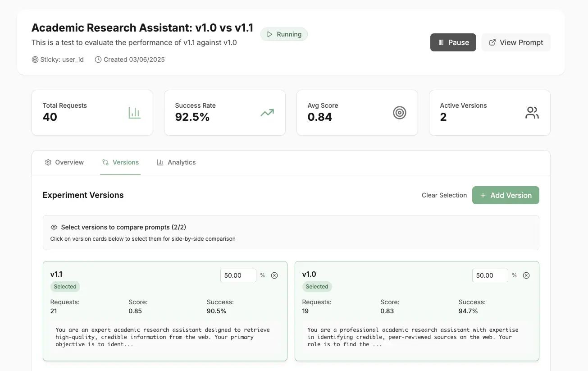The image size is (588, 371).
Task: Click the eye icon beside Select versions to compare
Action: click(54, 227)
